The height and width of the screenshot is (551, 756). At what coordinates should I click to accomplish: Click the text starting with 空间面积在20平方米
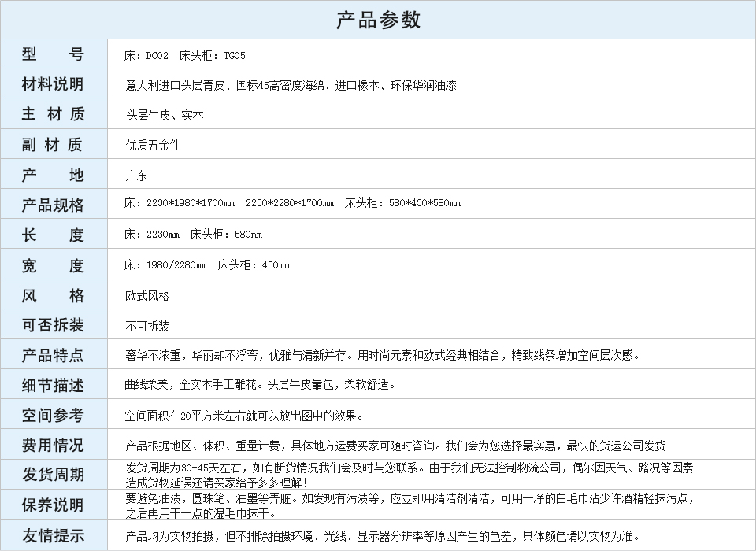pyautogui.click(x=244, y=416)
